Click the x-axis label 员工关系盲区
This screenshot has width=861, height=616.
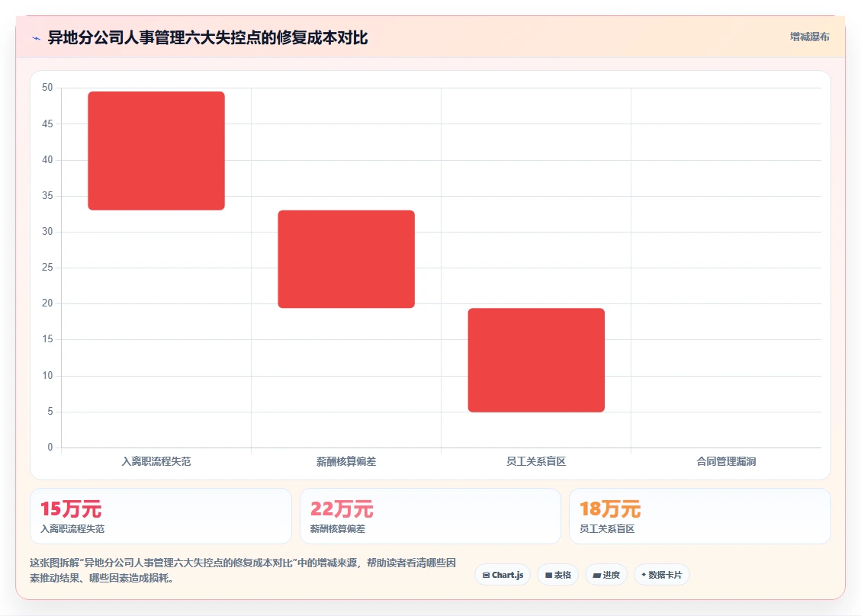536,462
